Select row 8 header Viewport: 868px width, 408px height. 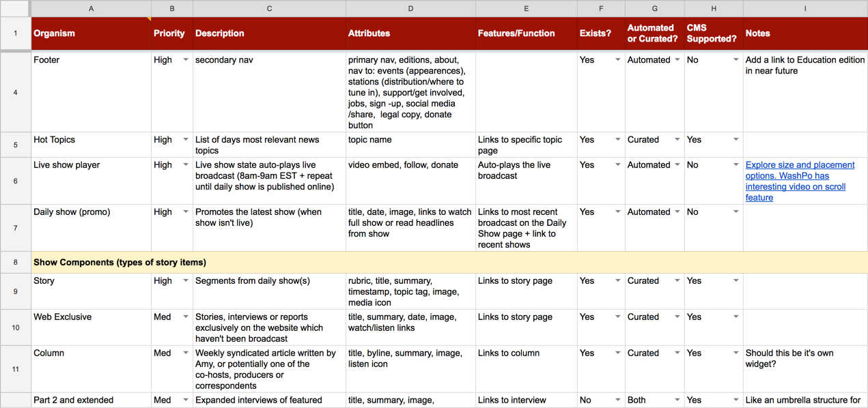pyautogui.click(x=15, y=262)
